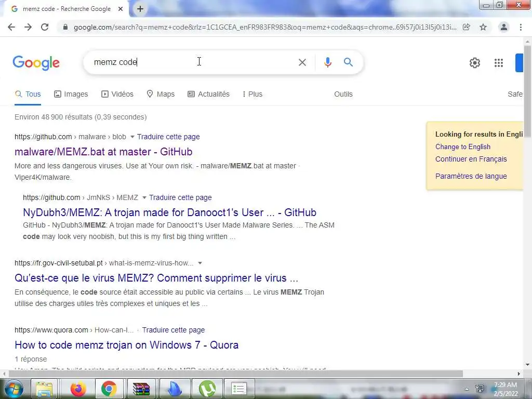Image resolution: width=532 pixels, height=399 pixels.
Task: Click the '1 réponse' text under Quora result
Action: [x=31, y=359]
